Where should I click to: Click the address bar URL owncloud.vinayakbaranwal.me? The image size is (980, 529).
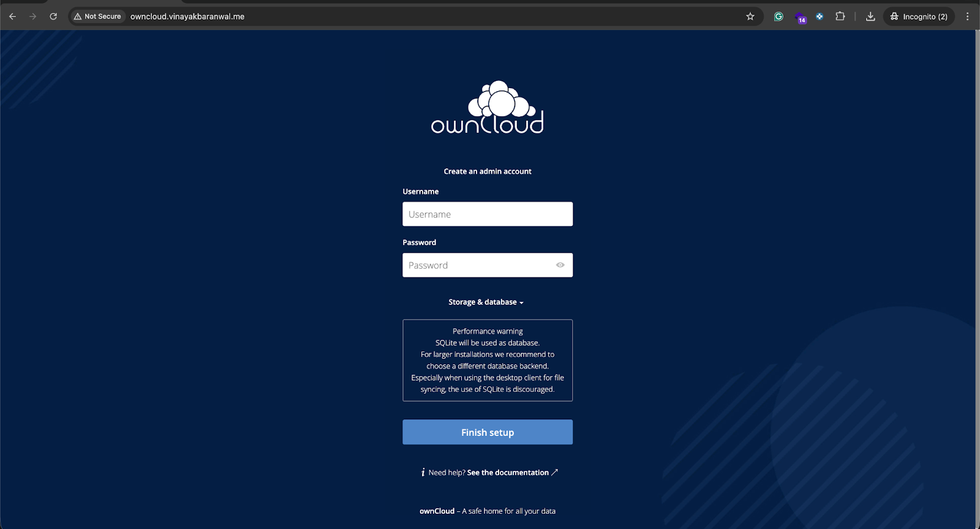187,17
